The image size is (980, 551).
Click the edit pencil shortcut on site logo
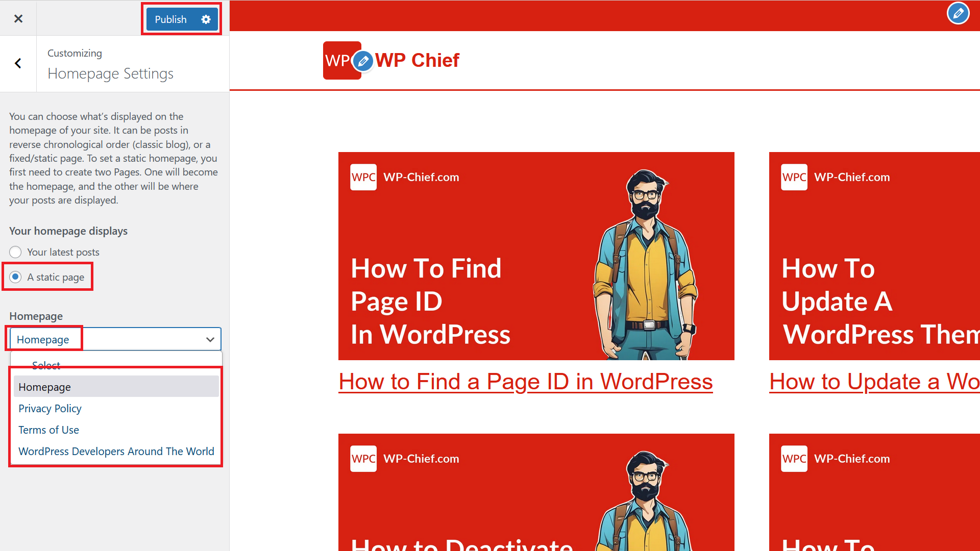tap(363, 62)
